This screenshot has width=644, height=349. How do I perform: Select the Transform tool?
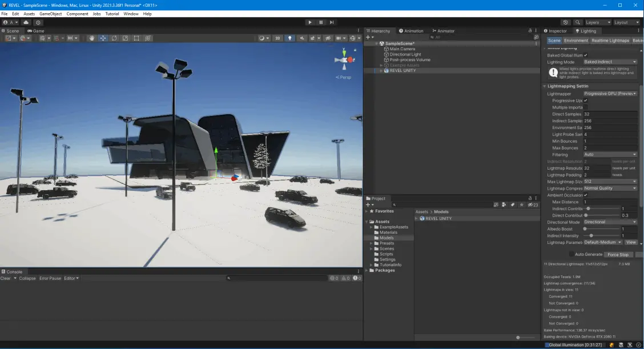148,38
